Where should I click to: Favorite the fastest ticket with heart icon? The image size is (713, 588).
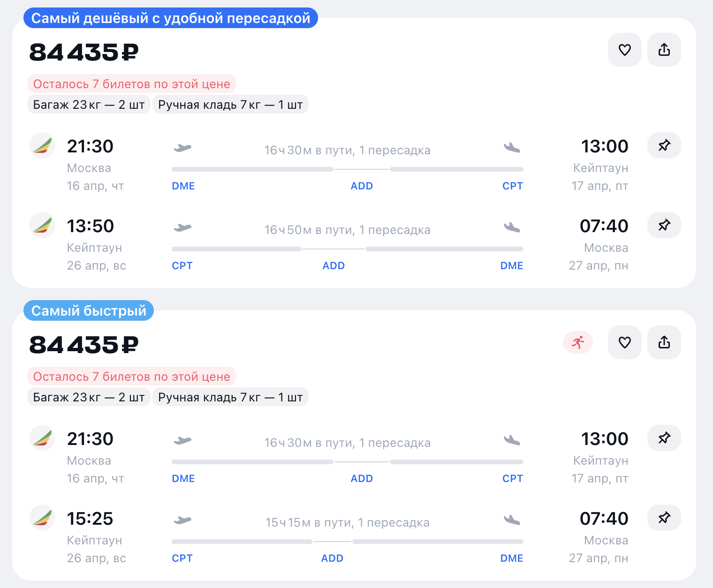pos(624,342)
